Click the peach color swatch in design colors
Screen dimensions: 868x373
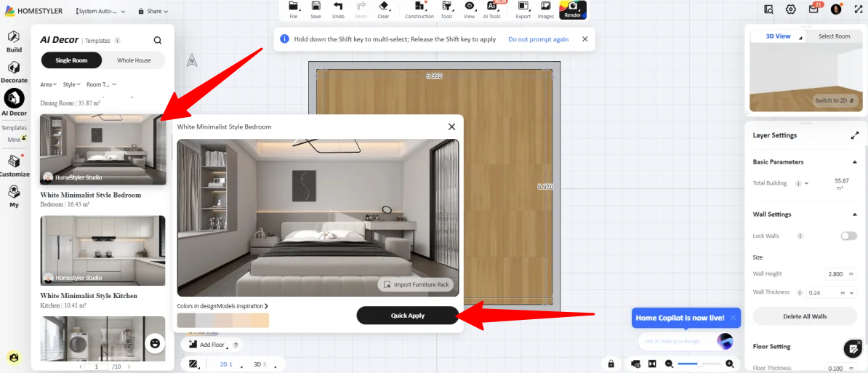pos(260,321)
